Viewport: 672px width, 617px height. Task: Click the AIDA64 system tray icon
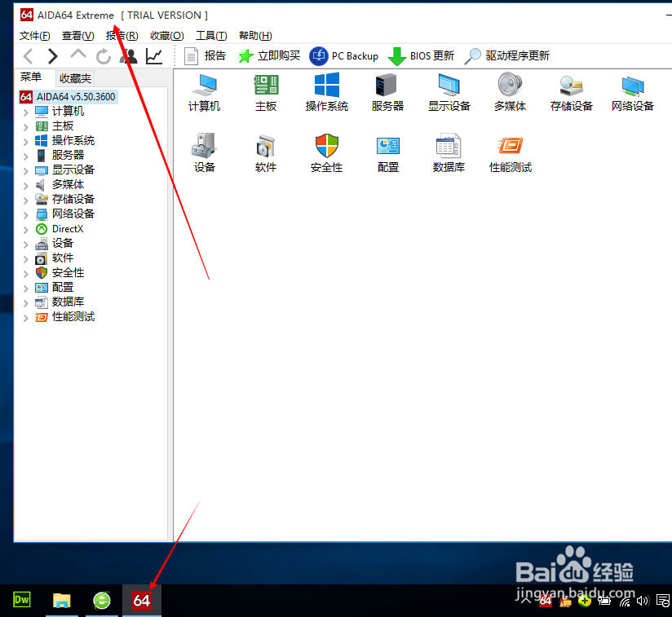(545, 602)
